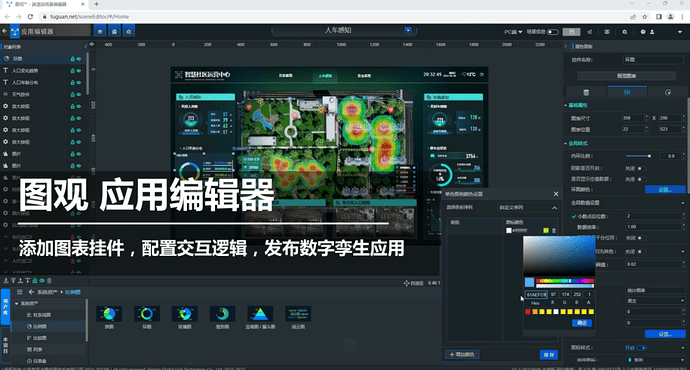This screenshot has width=690, height=370.
Task: Toggle the scene info switch in the top bar
Action: click(x=553, y=32)
